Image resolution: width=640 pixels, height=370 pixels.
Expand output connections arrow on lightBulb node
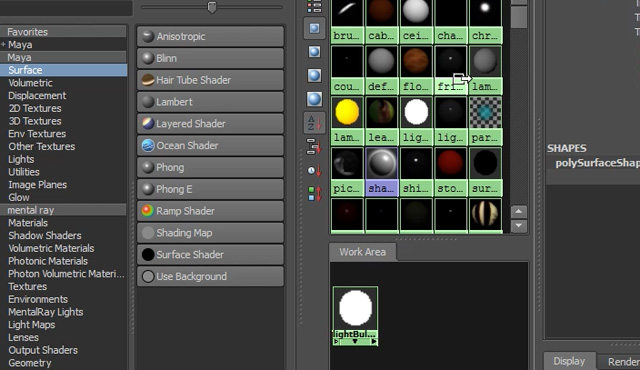pos(374,341)
